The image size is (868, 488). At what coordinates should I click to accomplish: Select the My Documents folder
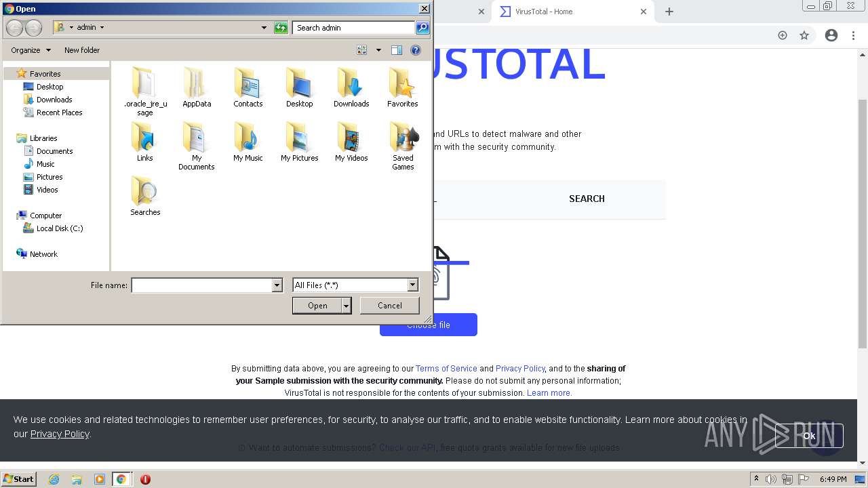point(197,146)
